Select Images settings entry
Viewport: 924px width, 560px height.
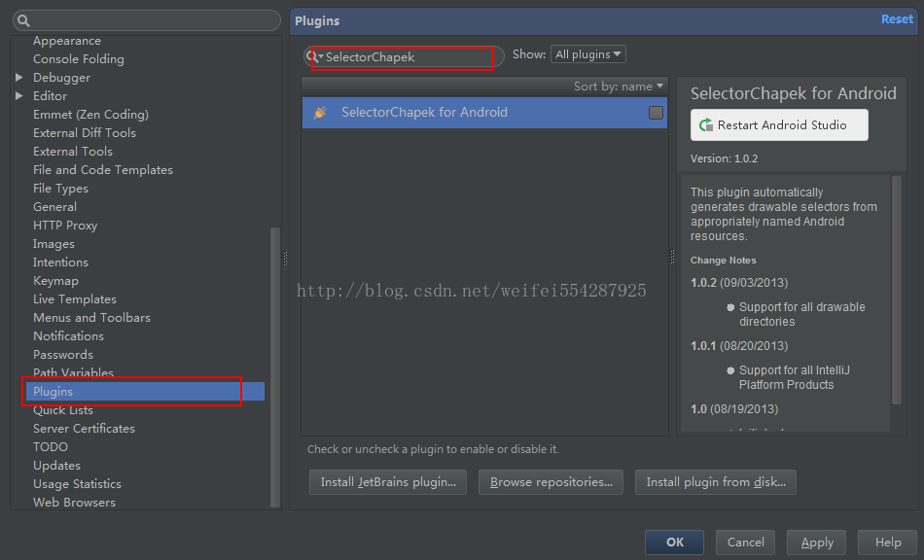(x=53, y=244)
